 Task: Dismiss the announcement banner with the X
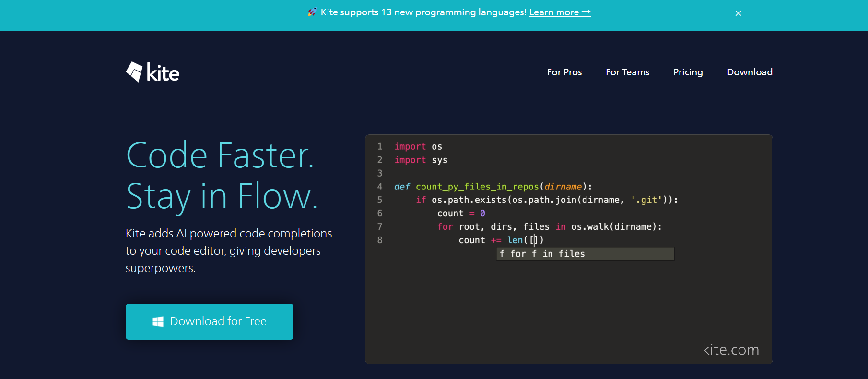(x=739, y=13)
